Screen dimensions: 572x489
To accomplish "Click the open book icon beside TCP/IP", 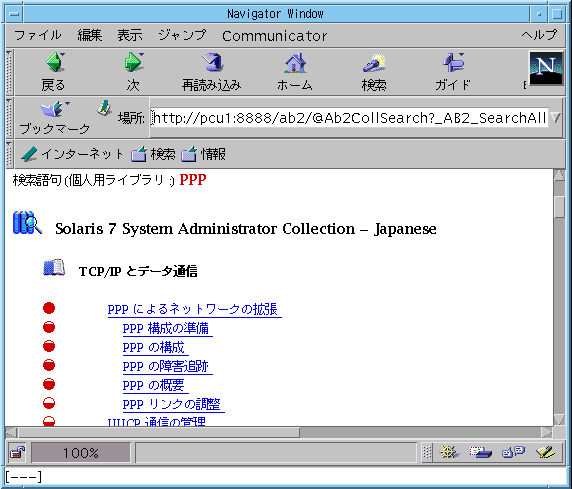I will click(54, 267).
